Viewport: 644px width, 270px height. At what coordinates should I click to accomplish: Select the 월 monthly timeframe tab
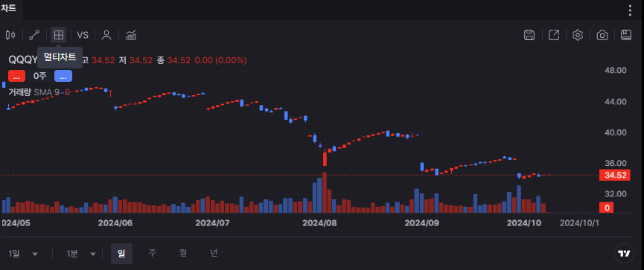click(183, 254)
